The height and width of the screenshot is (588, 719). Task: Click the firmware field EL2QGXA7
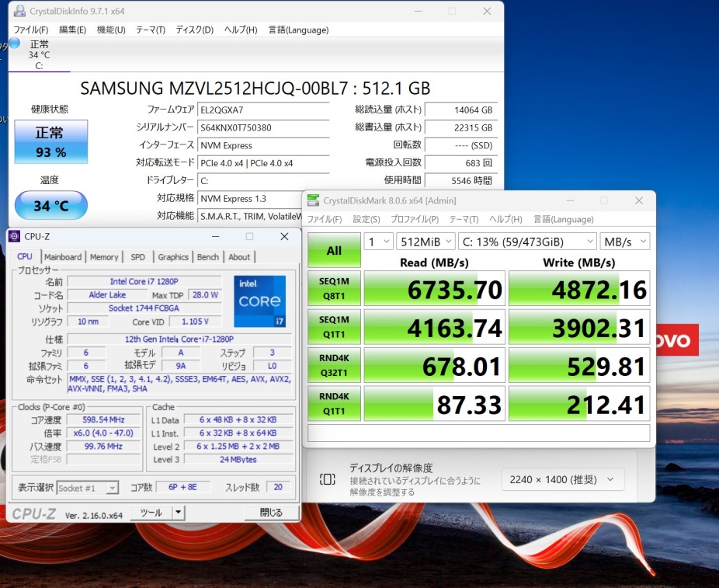pos(263,110)
